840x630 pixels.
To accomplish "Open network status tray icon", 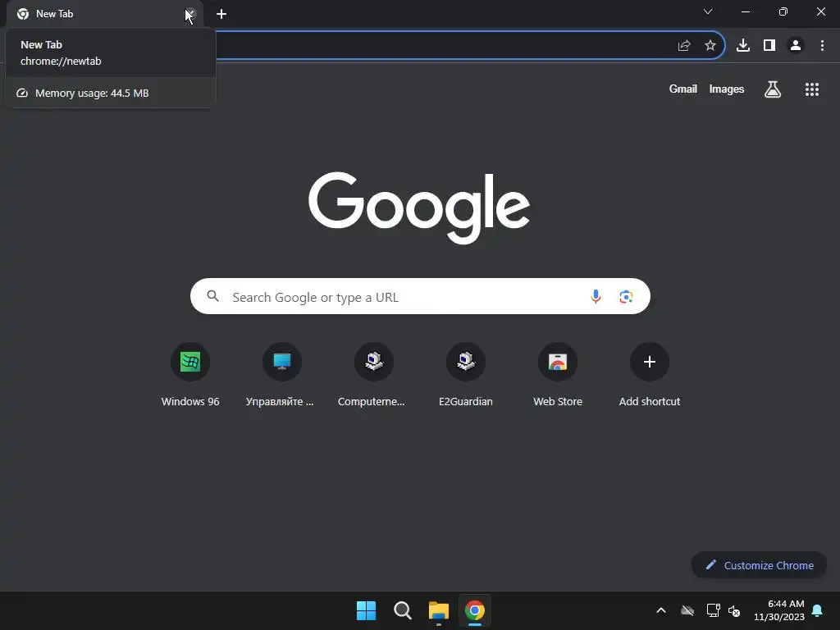I will [713, 610].
